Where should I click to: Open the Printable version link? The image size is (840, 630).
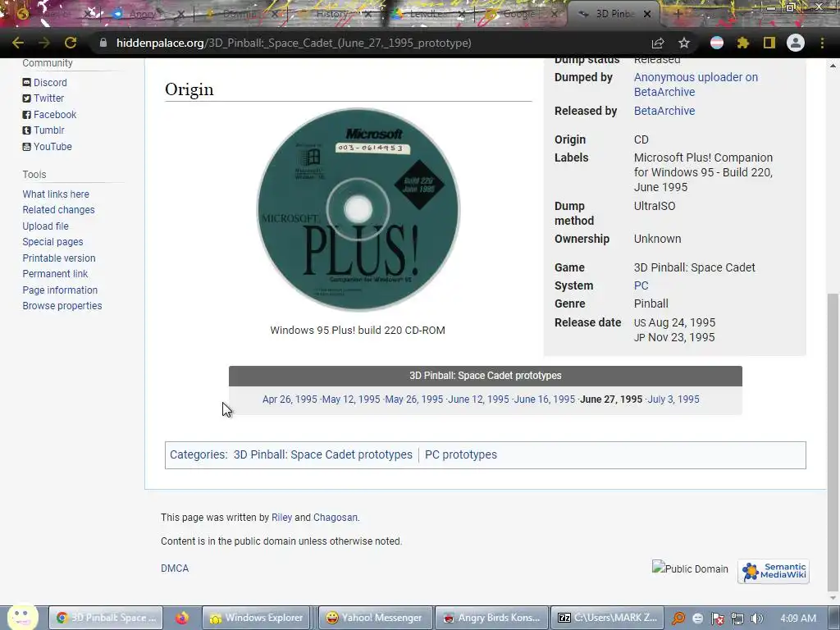pyautogui.click(x=59, y=258)
